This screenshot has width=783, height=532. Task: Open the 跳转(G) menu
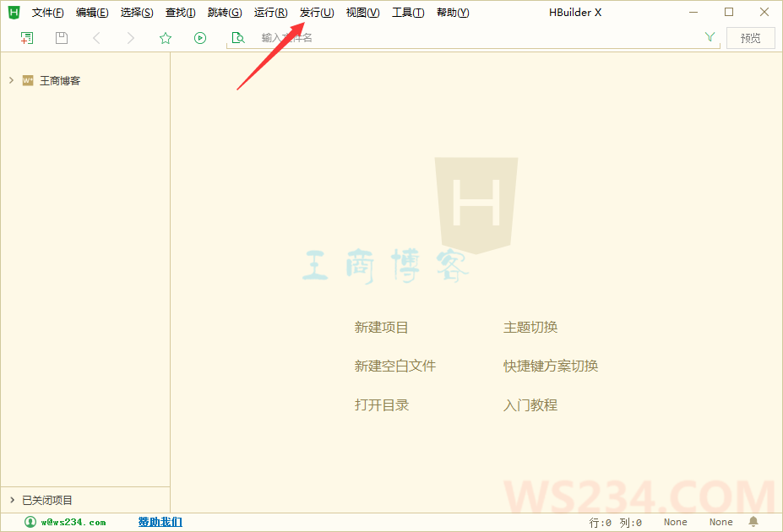225,13
